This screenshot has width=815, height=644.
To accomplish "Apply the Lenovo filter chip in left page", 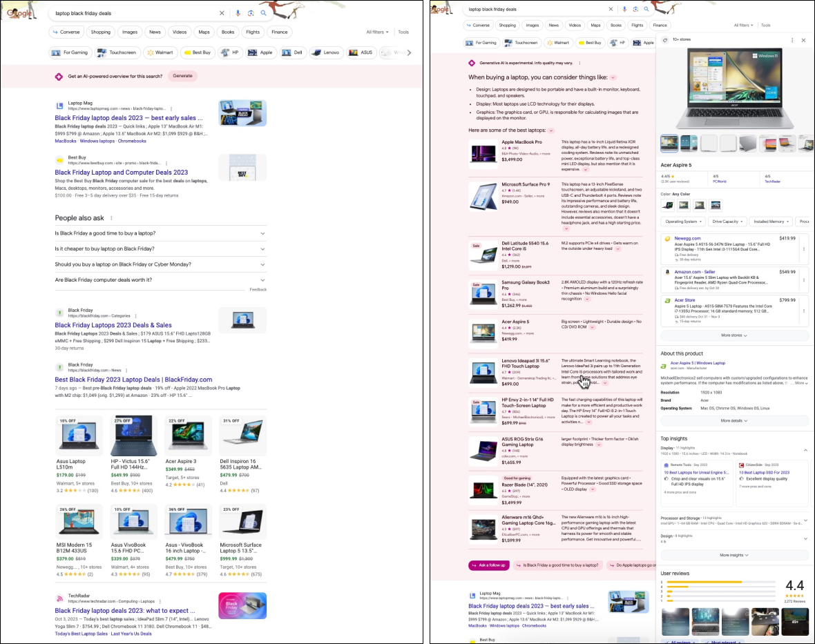I will coord(326,52).
